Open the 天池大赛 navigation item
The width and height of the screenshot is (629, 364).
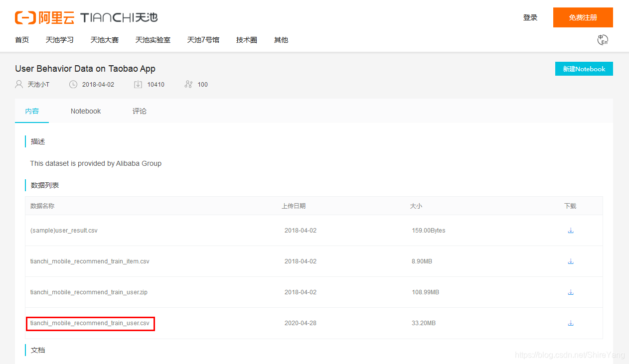pyautogui.click(x=105, y=40)
